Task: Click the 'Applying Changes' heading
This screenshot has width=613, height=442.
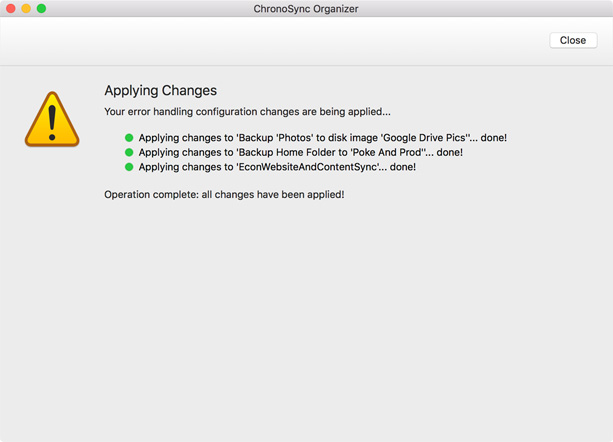Action: coord(160,91)
